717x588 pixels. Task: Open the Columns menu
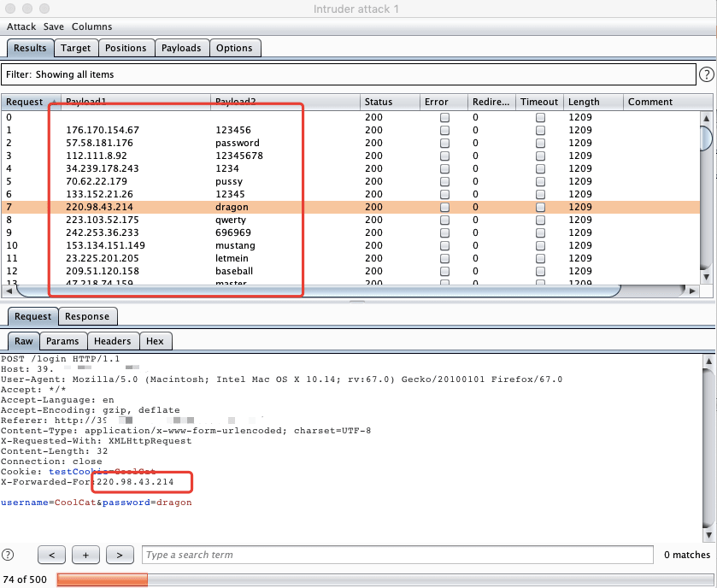pyautogui.click(x=92, y=26)
